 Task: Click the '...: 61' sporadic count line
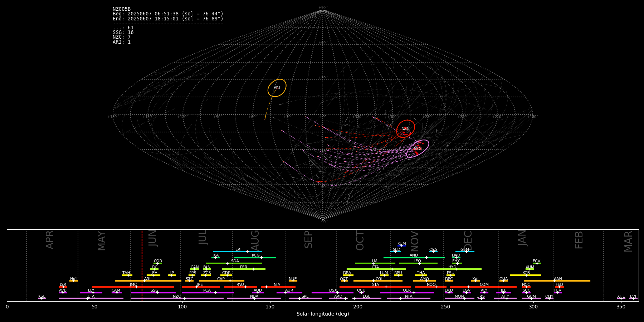pos(123,28)
